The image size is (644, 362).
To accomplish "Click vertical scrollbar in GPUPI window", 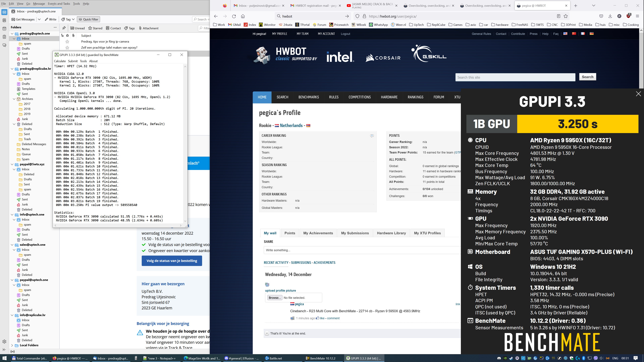I will 185,144.
